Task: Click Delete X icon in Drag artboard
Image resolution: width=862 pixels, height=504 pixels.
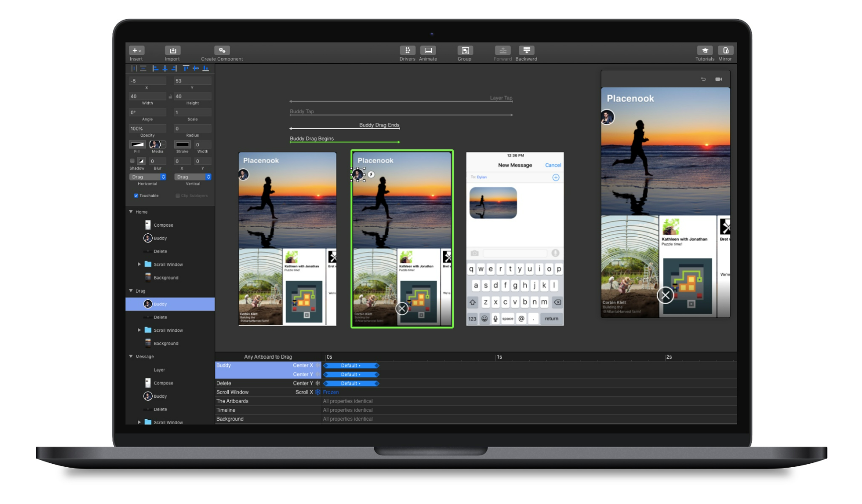Action: (402, 308)
